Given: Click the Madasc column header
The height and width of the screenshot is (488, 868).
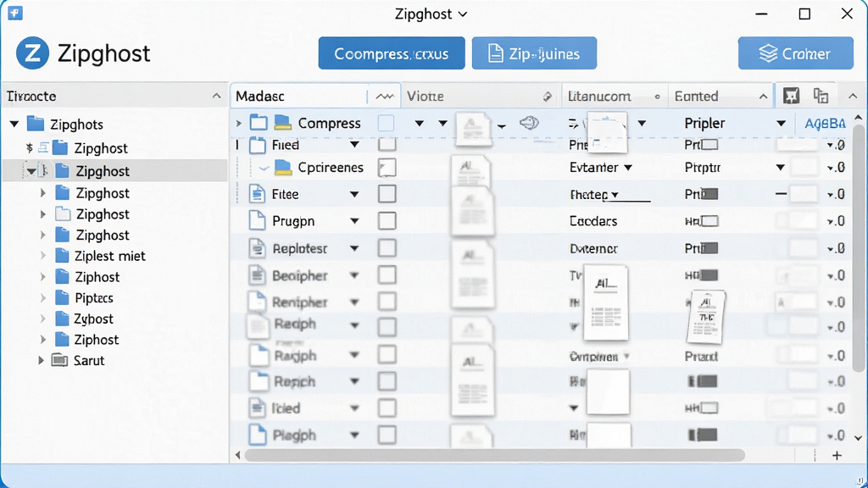Looking at the screenshot, I should pos(299,97).
